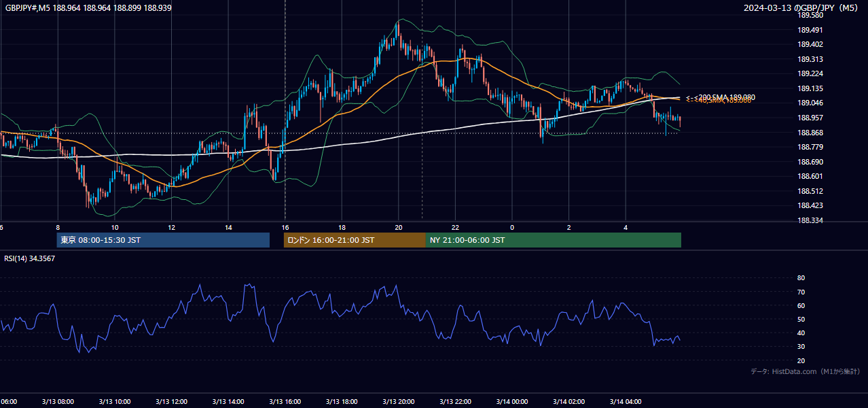The image size is (868, 408).
Task: Click the '3/13 10:00' bottom time label
Action: pos(115,402)
